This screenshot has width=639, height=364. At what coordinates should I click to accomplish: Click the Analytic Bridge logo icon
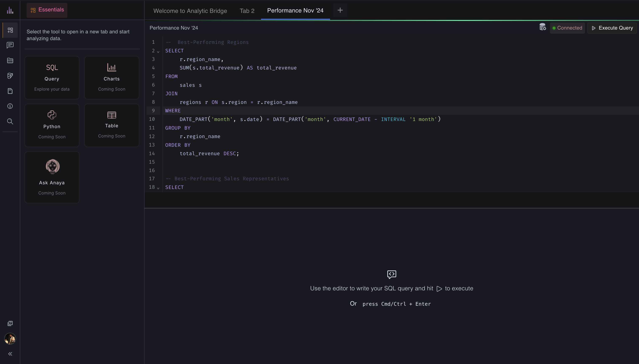pos(10,10)
